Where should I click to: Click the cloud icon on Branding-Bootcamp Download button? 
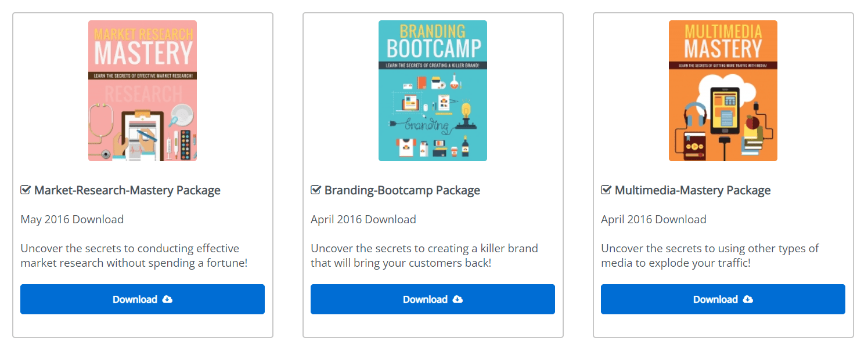[458, 299]
